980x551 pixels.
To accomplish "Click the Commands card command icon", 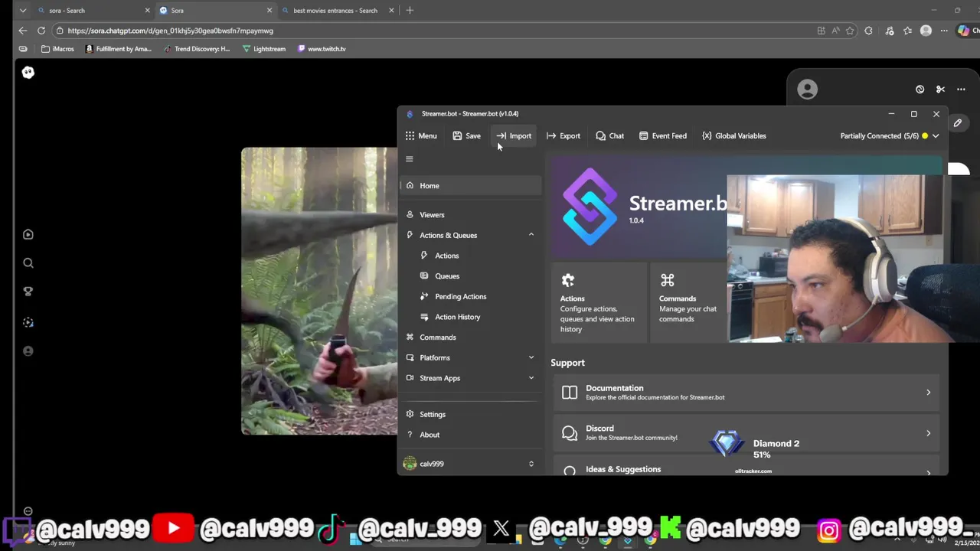I will coord(667,280).
